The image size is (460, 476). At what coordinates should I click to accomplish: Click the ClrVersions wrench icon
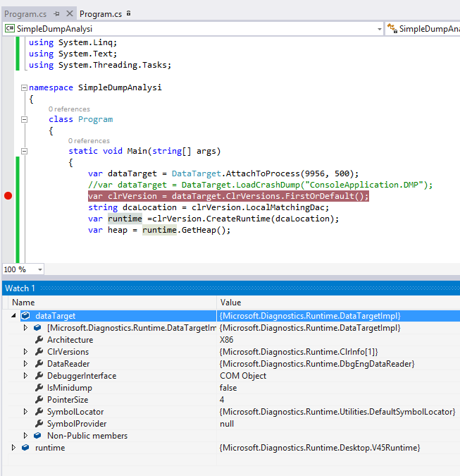click(39, 352)
